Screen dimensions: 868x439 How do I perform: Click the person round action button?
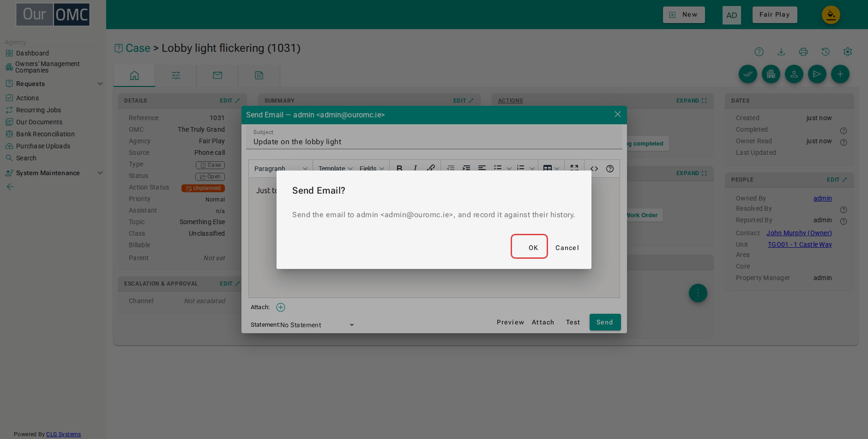[794, 74]
